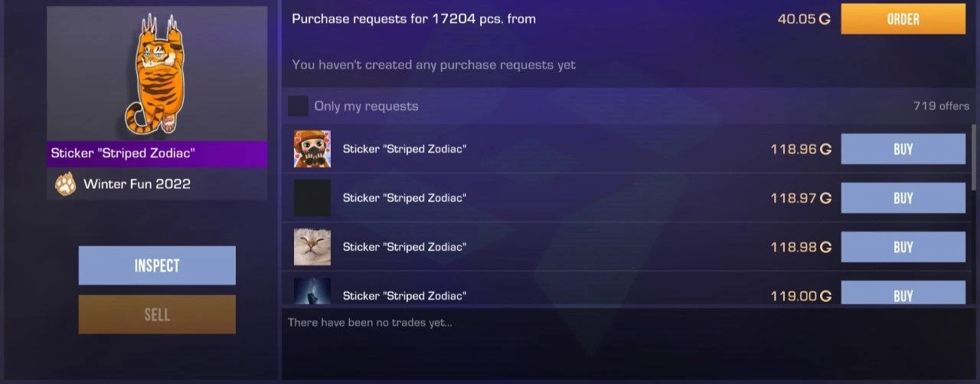Select the Sticker "Striped Zodiac" purple title bar
Screen dimensions: 980x384
[x=157, y=153]
